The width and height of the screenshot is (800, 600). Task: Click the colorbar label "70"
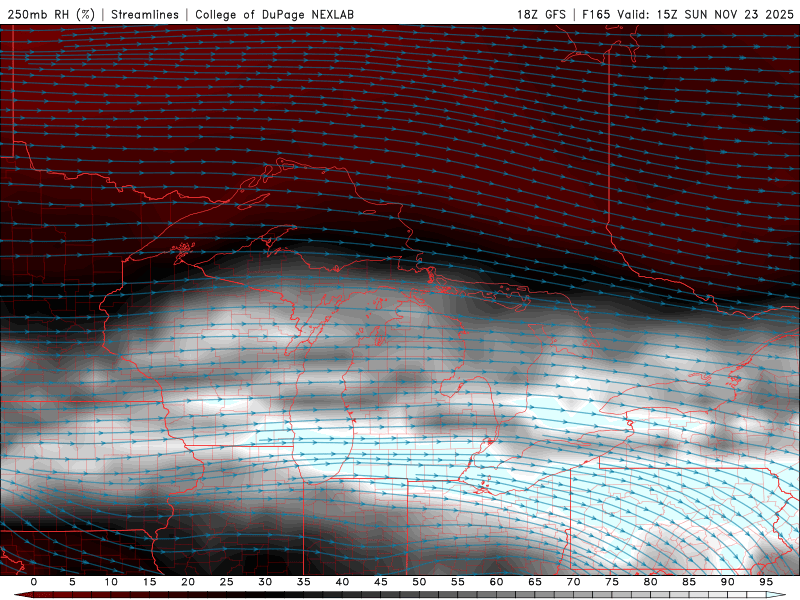click(x=573, y=582)
